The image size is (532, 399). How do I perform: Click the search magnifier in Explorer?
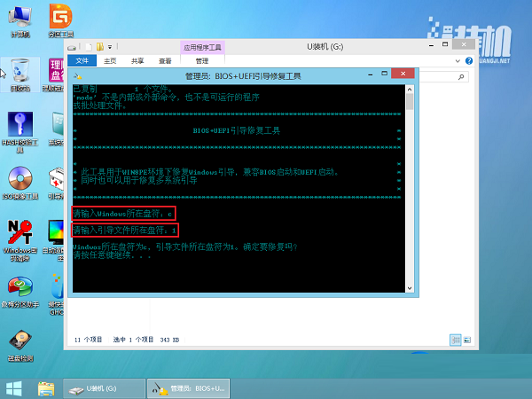tap(461, 77)
